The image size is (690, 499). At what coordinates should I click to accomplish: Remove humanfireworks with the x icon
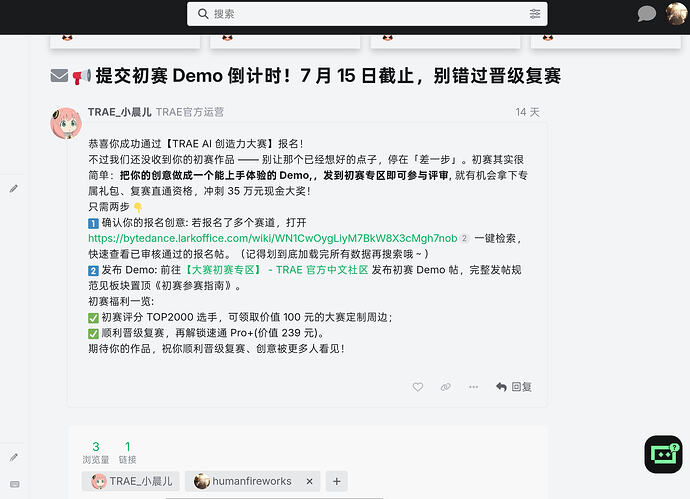[x=309, y=481]
